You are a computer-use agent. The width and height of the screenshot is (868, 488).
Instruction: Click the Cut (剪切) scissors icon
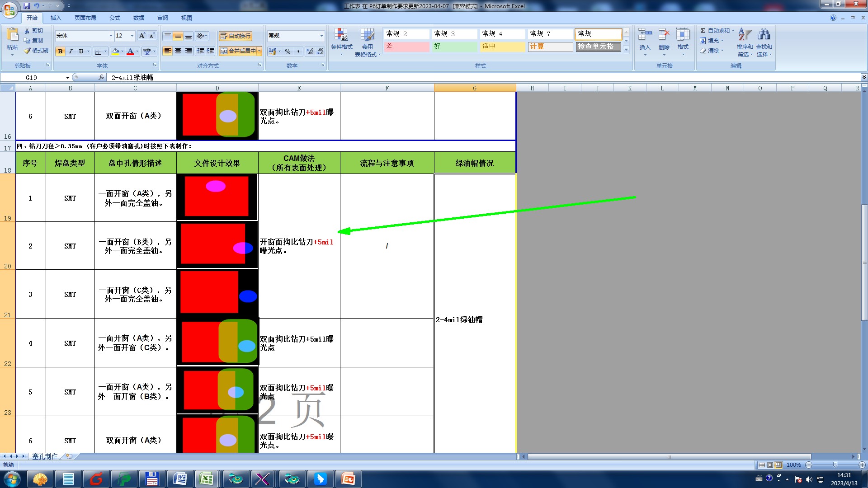(28, 31)
